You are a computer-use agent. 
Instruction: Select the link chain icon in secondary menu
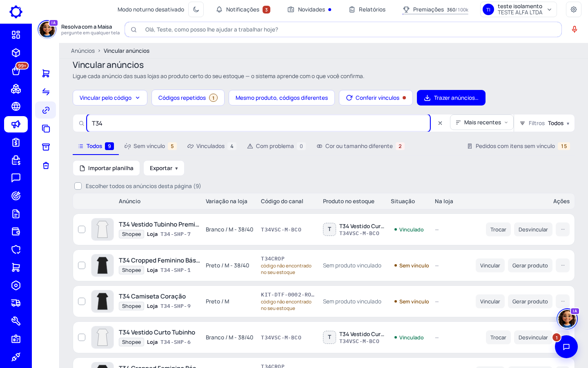46,110
